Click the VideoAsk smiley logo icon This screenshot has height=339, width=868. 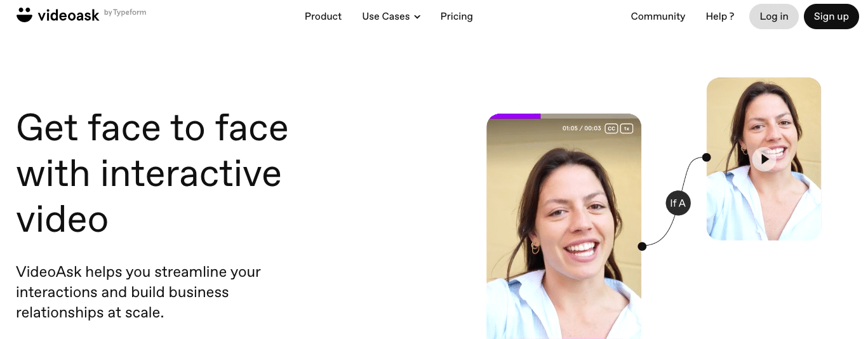(x=24, y=15)
